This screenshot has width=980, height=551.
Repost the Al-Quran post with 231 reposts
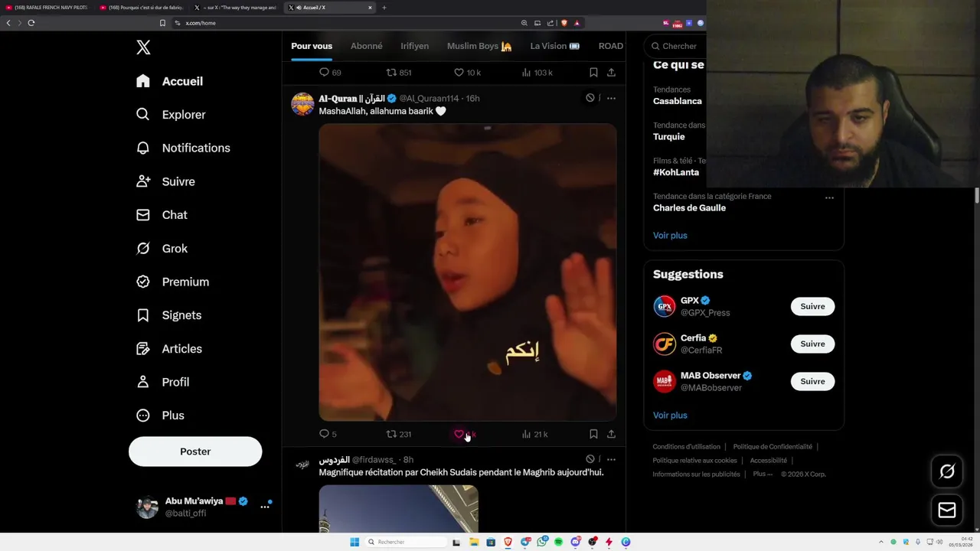[x=399, y=434]
